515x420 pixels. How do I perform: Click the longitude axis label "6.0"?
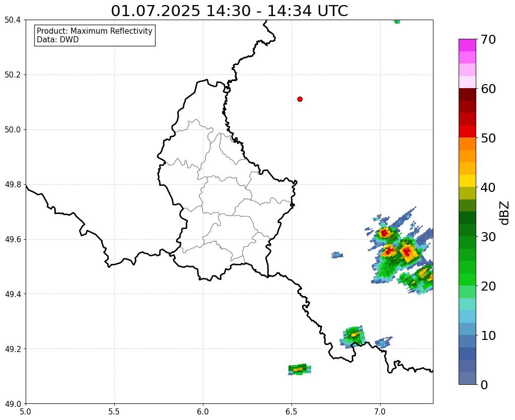point(203,412)
